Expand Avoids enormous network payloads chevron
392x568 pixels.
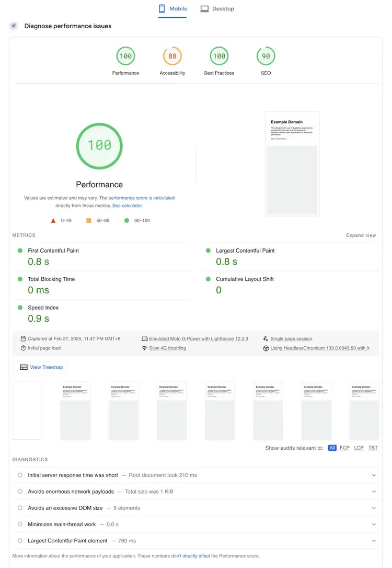click(374, 492)
